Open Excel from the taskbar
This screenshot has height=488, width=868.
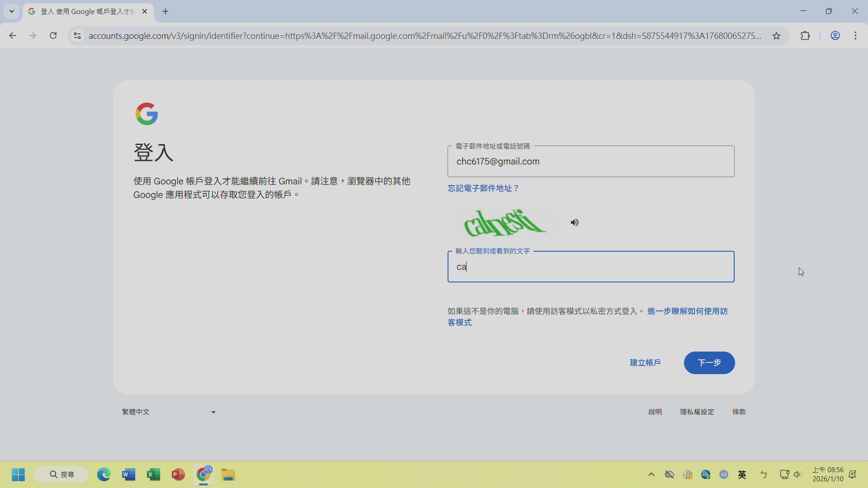point(153,474)
